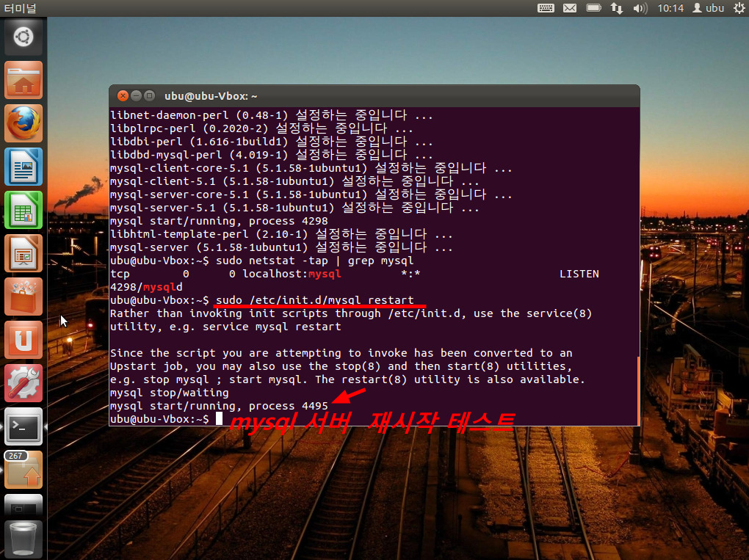Launch LibreOffice Impress presentation icon
The width and height of the screenshot is (749, 560).
pyautogui.click(x=24, y=252)
